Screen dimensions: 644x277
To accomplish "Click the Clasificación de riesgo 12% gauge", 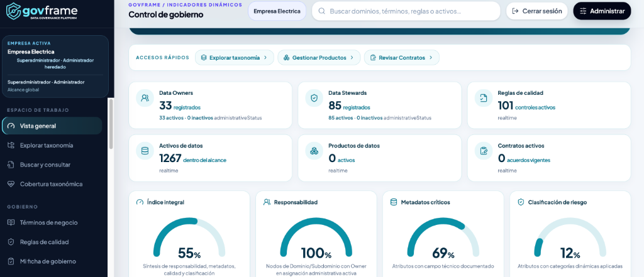I will coord(570,239).
